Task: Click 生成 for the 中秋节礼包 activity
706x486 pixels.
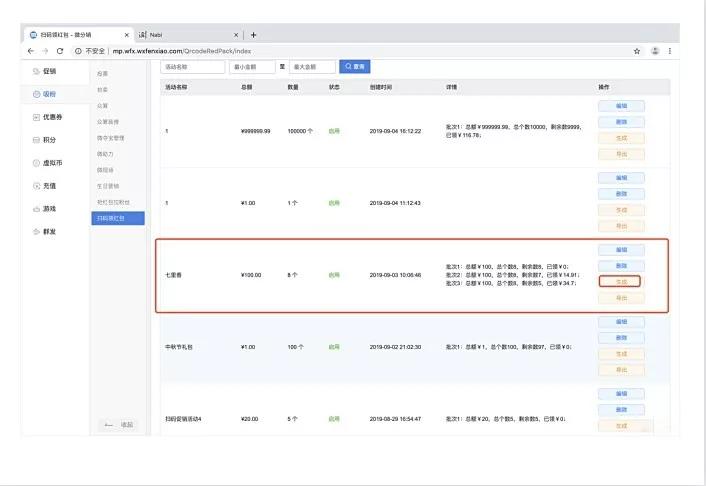Action: 621,354
